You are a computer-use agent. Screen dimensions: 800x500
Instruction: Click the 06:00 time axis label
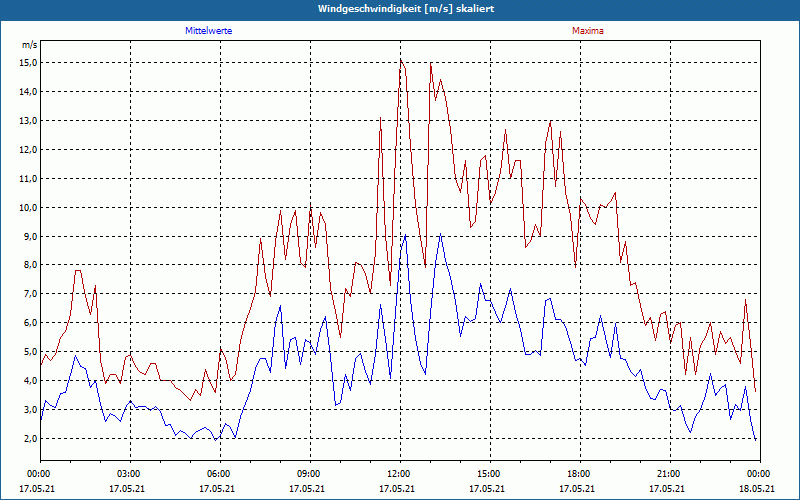coord(220,474)
